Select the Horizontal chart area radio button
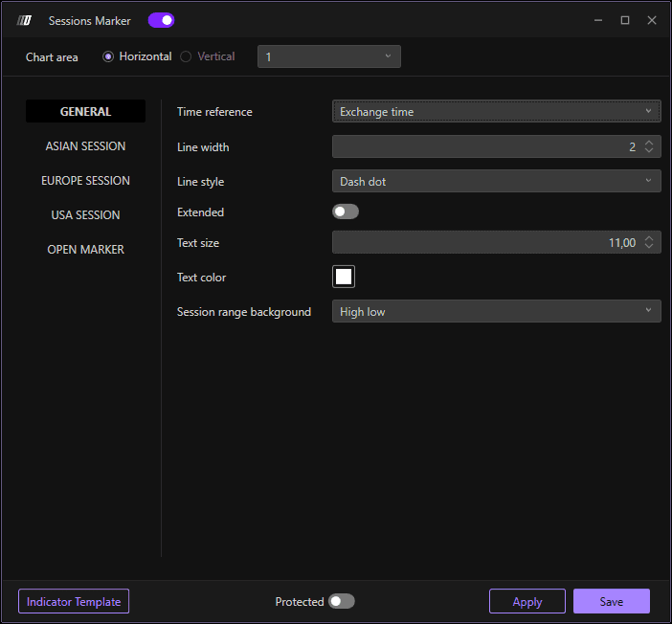 [108, 56]
